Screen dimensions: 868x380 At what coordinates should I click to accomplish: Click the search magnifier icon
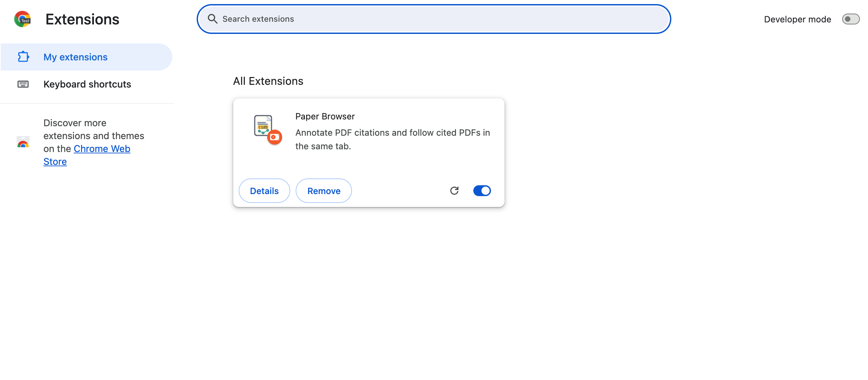tap(213, 19)
